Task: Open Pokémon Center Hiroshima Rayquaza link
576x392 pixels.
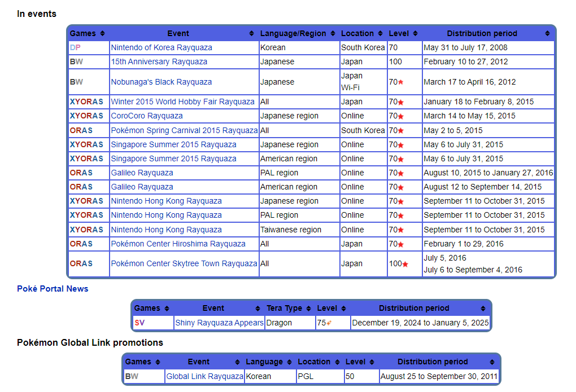Action: (x=178, y=244)
